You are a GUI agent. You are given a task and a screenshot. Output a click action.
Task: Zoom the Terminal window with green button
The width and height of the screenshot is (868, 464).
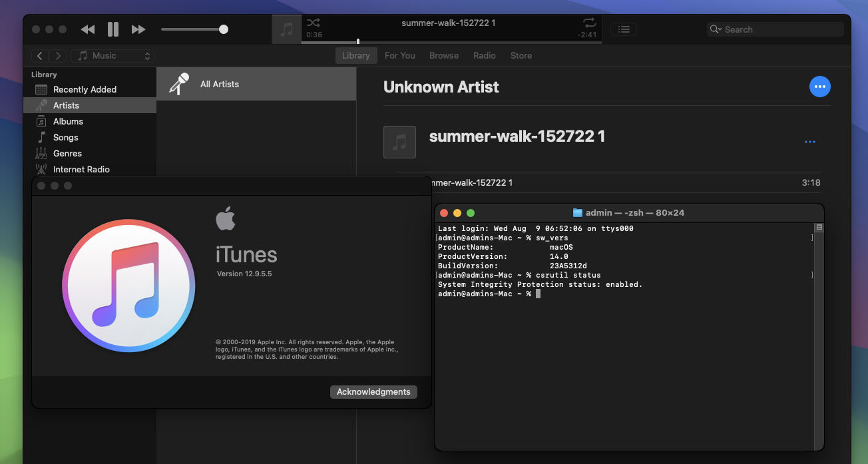(471, 213)
